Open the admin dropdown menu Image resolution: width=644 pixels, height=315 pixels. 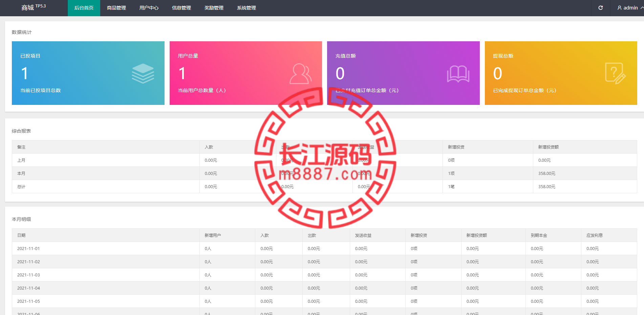pos(630,8)
